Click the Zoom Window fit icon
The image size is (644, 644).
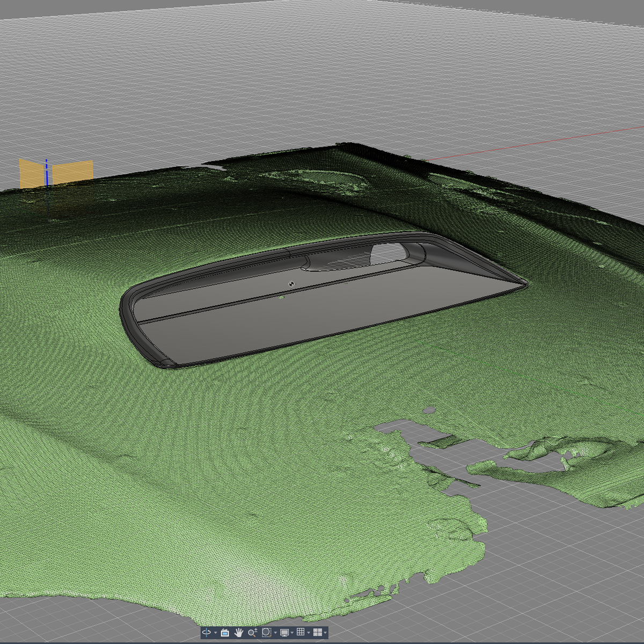click(266, 632)
